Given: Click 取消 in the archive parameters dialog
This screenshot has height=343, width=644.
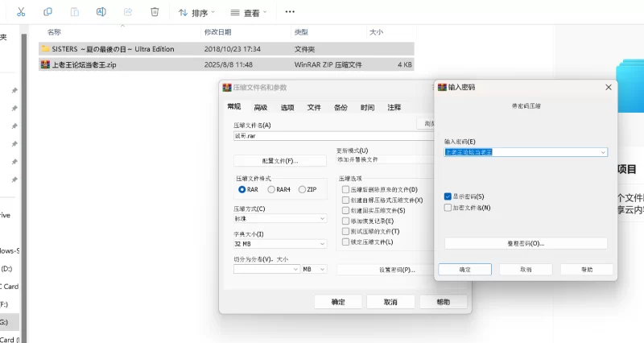Looking at the screenshot, I should coord(390,302).
